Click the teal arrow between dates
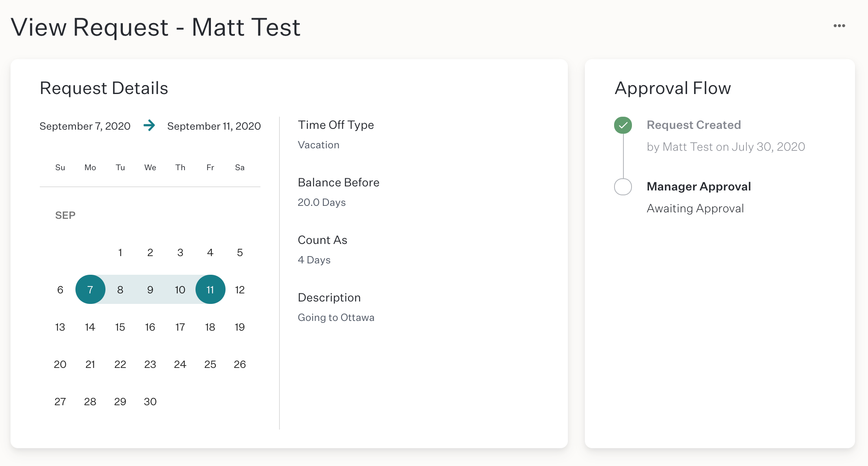This screenshot has width=868, height=466. point(149,126)
